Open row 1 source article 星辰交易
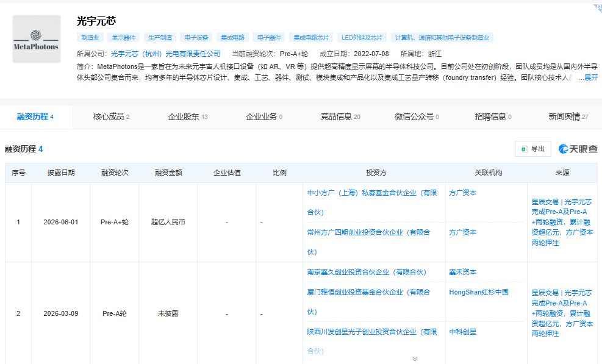 point(562,223)
